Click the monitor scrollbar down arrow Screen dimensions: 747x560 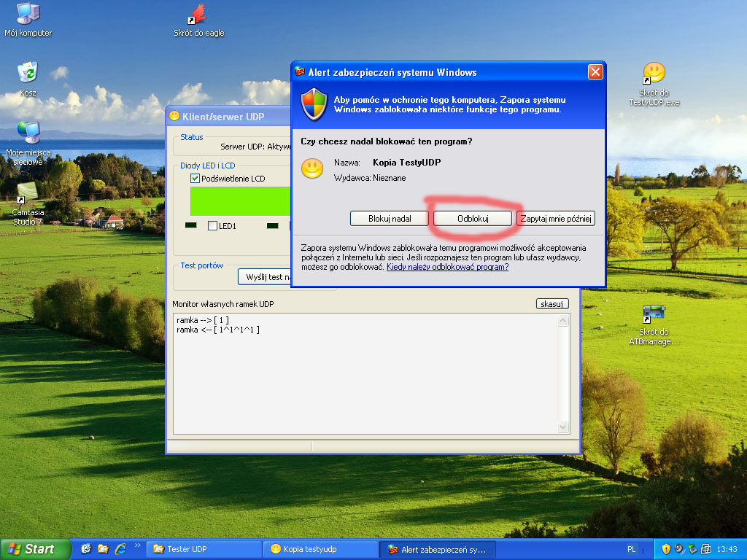562,427
